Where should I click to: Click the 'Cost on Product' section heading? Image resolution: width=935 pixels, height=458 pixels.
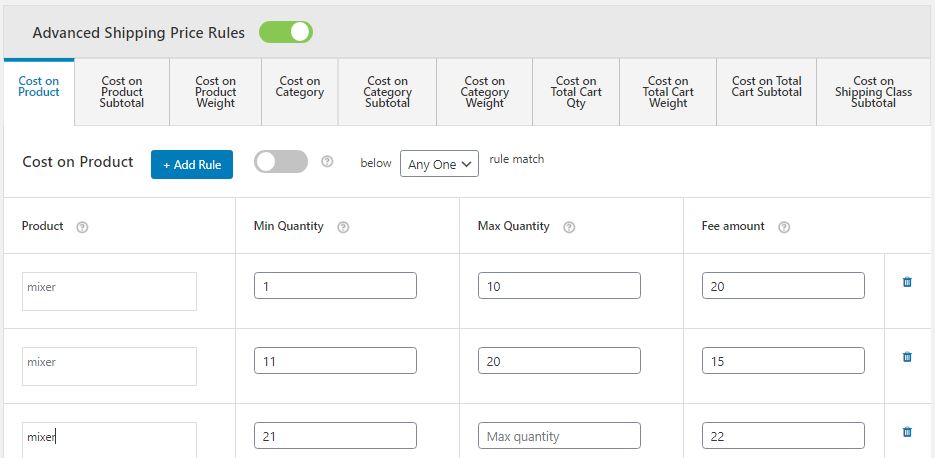coord(78,162)
